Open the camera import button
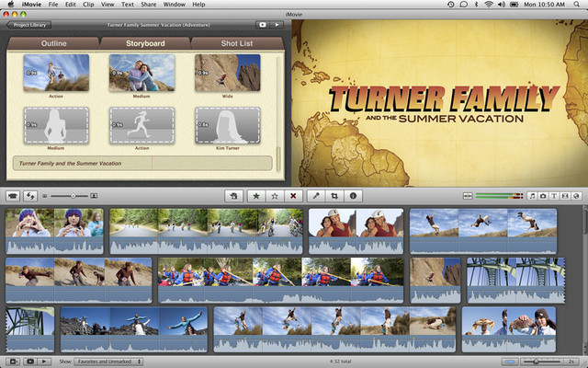The height and width of the screenshot is (368, 588). pyautogui.click(x=12, y=196)
